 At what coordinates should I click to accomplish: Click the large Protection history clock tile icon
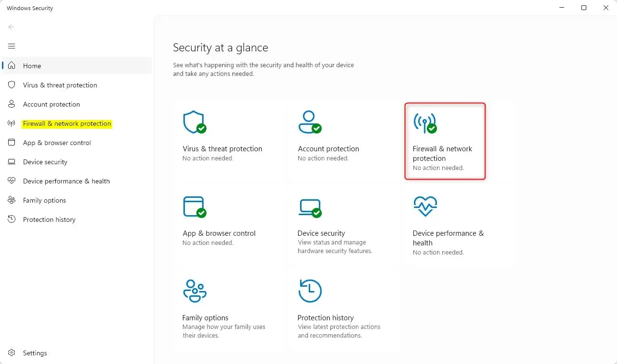[310, 291]
